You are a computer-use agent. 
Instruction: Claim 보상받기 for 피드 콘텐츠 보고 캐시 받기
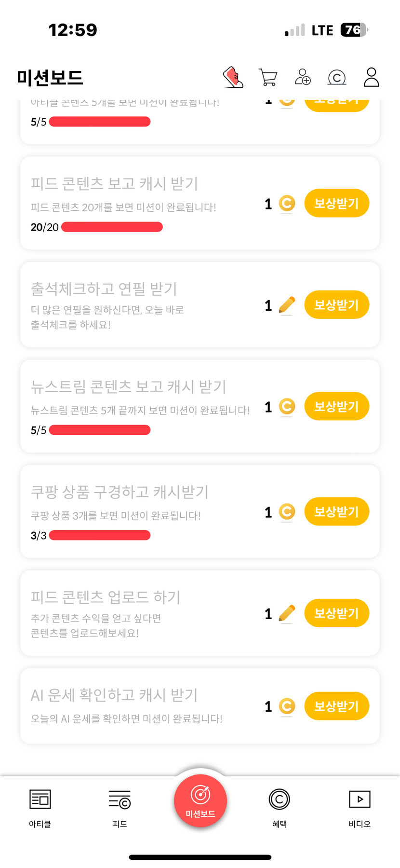[x=336, y=203]
